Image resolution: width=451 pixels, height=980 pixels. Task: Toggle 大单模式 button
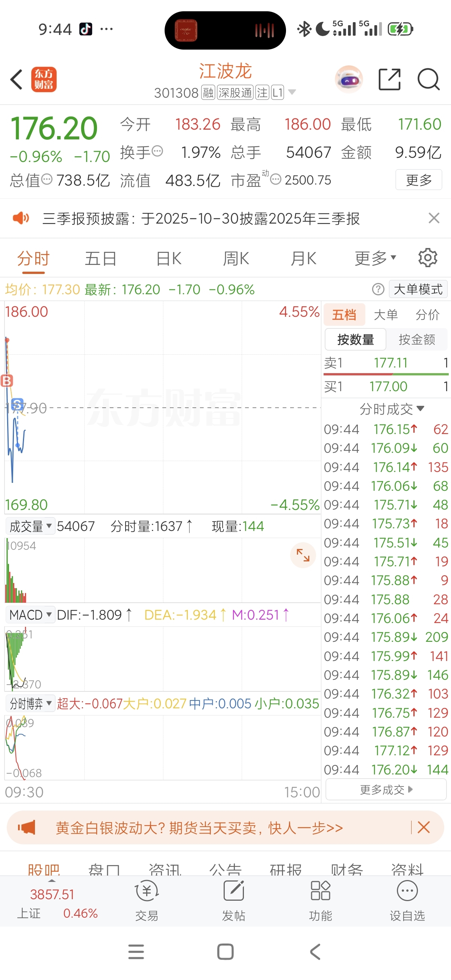[418, 289]
